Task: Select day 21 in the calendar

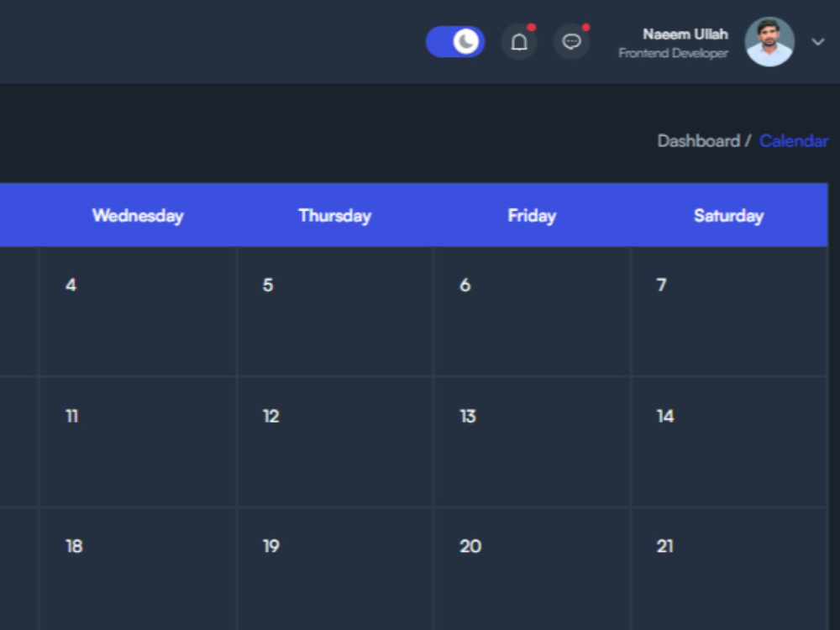Action: tap(729, 570)
